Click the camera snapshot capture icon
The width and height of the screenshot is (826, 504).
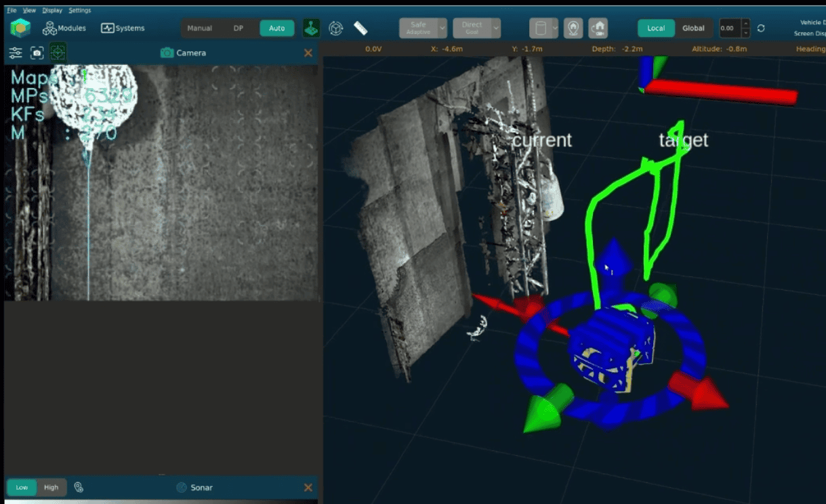point(37,52)
